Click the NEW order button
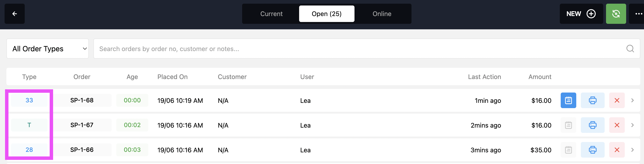 [x=581, y=14]
